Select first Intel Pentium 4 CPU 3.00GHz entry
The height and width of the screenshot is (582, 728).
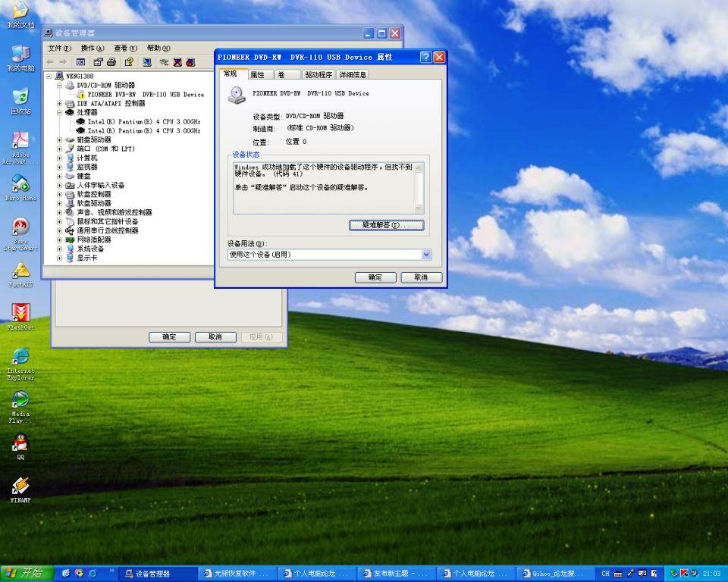(144, 121)
